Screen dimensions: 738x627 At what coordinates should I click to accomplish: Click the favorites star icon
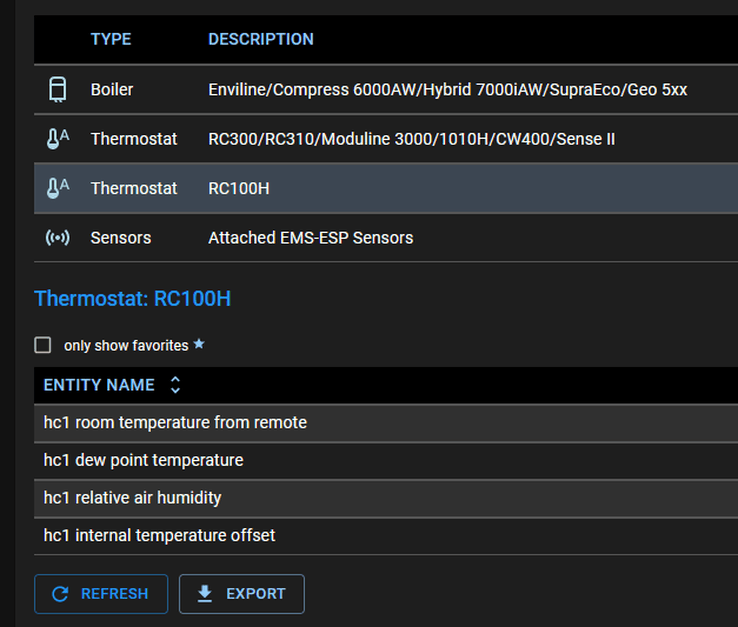(199, 345)
